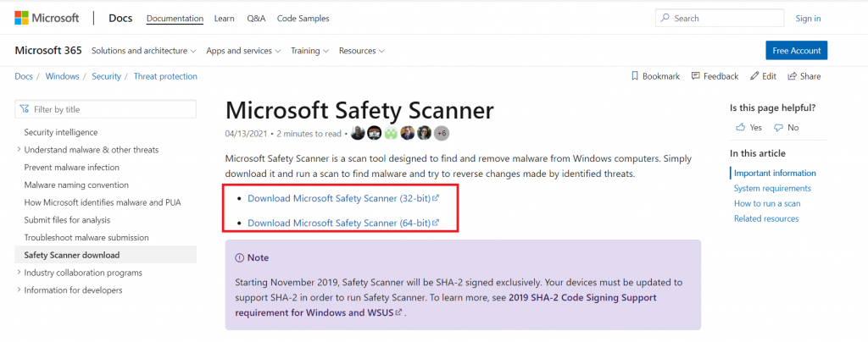The height and width of the screenshot is (342, 868).
Task: Select Security intelligence in sidebar
Action: click(x=61, y=132)
